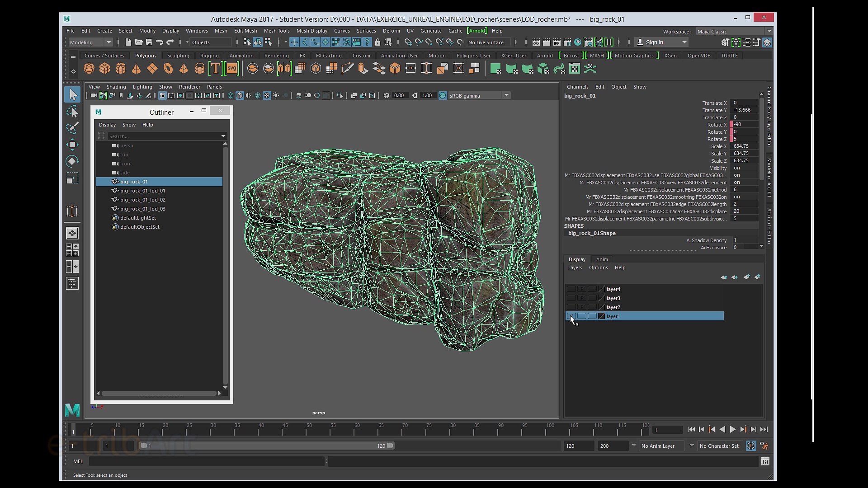Activate the Rotate tool in toolbox
868x488 pixels.
tap(72, 161)
